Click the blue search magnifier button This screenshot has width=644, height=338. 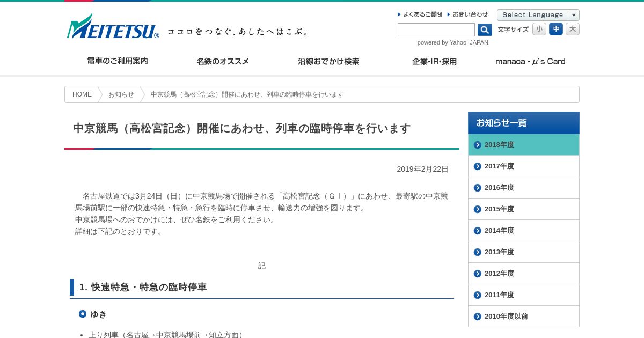[485, 30]
